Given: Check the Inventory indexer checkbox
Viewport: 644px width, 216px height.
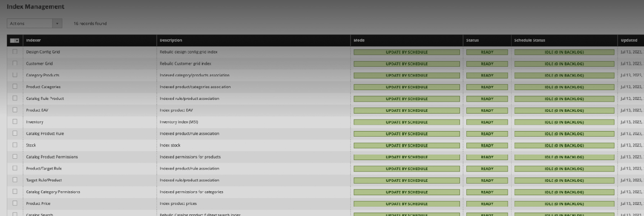Looking at the screenshot, I should click(x=15, y=122).
